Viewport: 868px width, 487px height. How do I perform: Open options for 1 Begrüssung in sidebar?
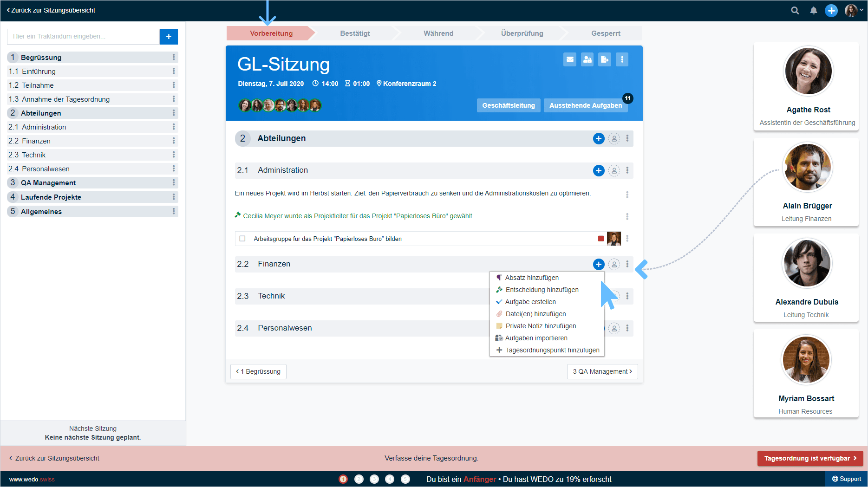174,57
